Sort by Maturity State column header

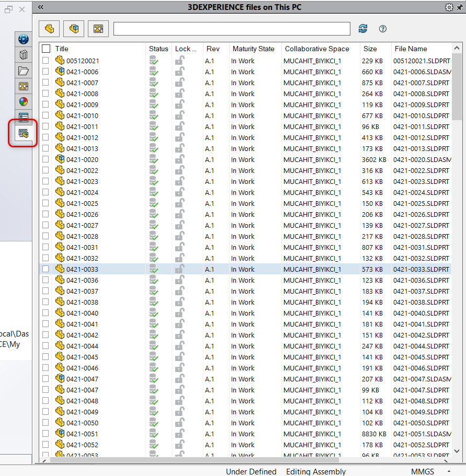(x=253, y=49)
